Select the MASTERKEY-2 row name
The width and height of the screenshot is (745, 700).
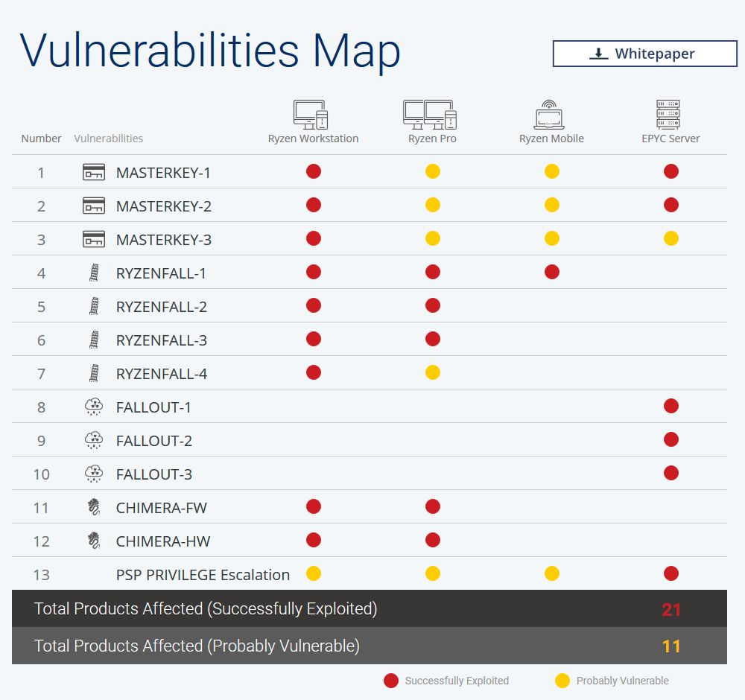coord(163,206)
